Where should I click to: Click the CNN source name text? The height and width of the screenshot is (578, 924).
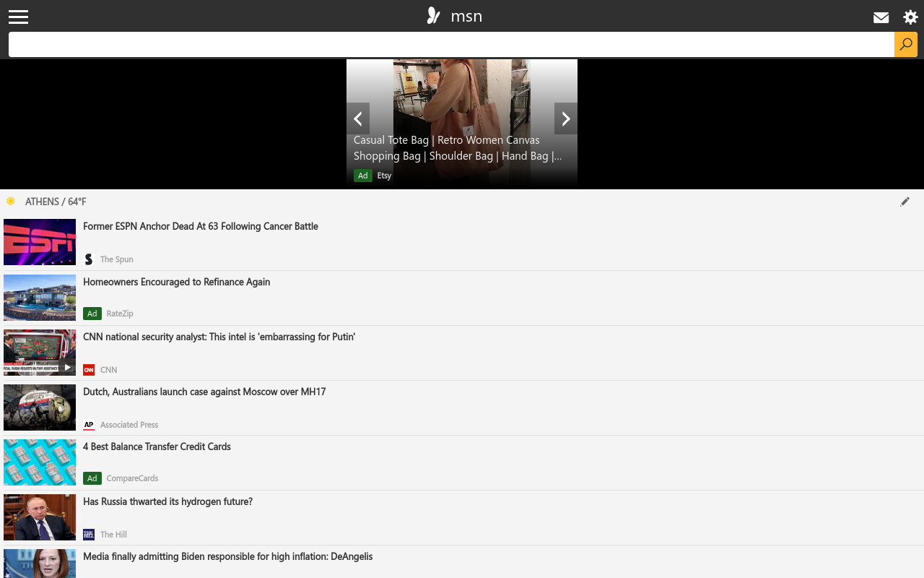109,370
